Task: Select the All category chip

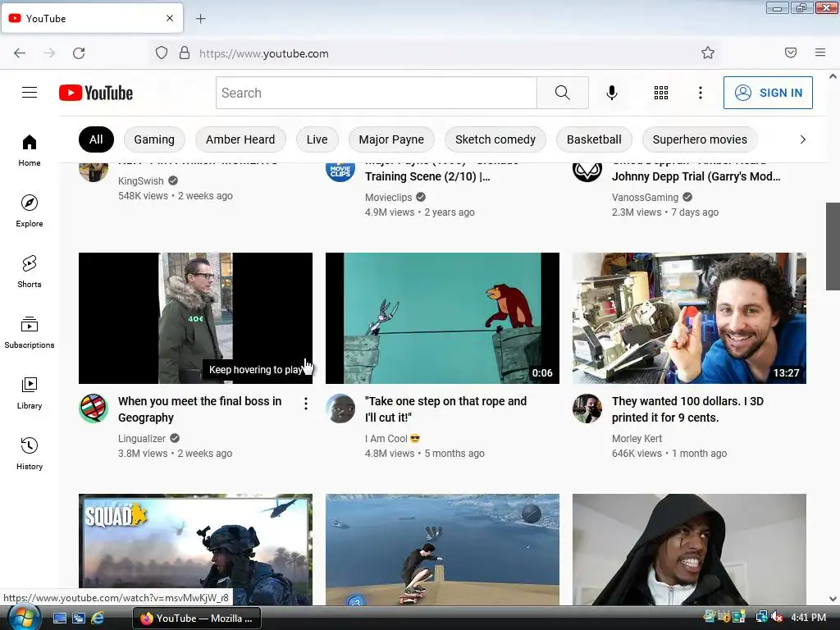Action: click(97, 139)
